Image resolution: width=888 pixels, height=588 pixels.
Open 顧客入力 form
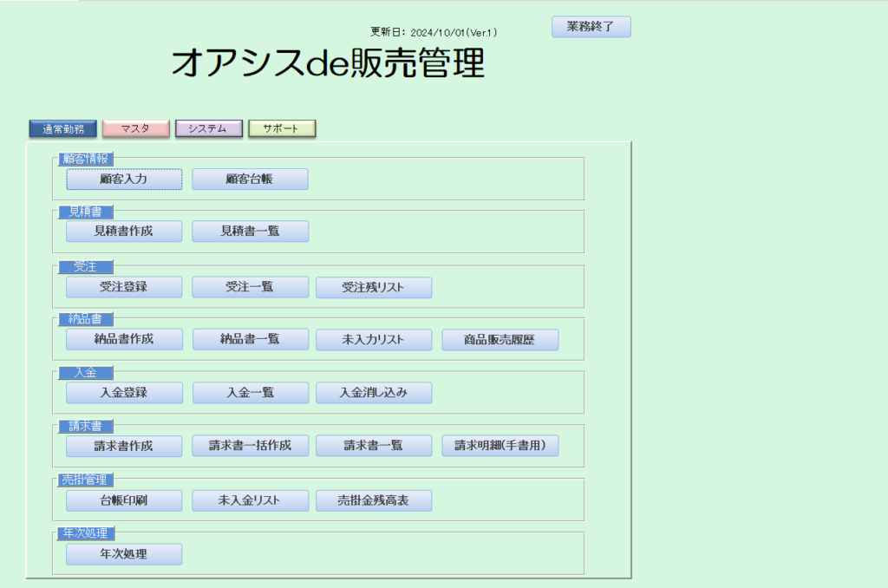124,179
